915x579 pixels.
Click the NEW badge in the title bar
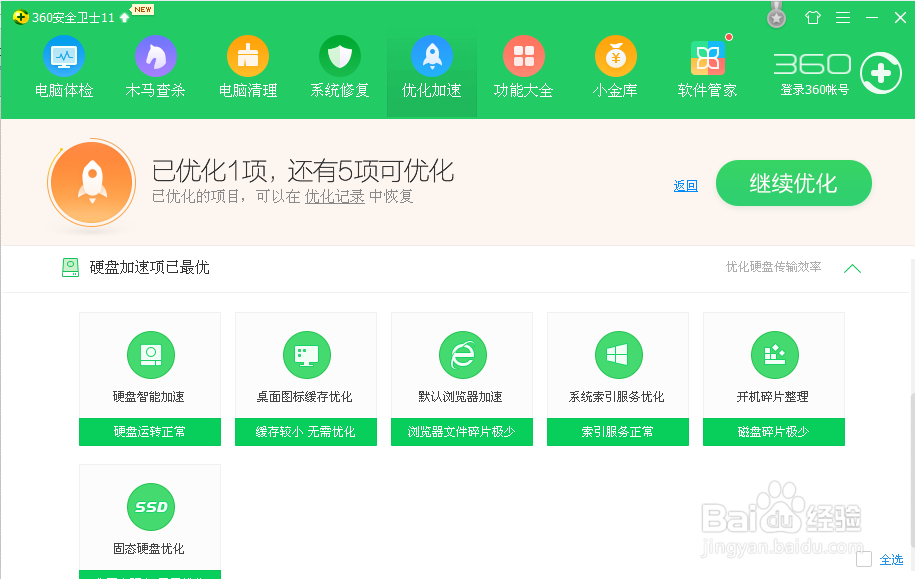point(143,9)
